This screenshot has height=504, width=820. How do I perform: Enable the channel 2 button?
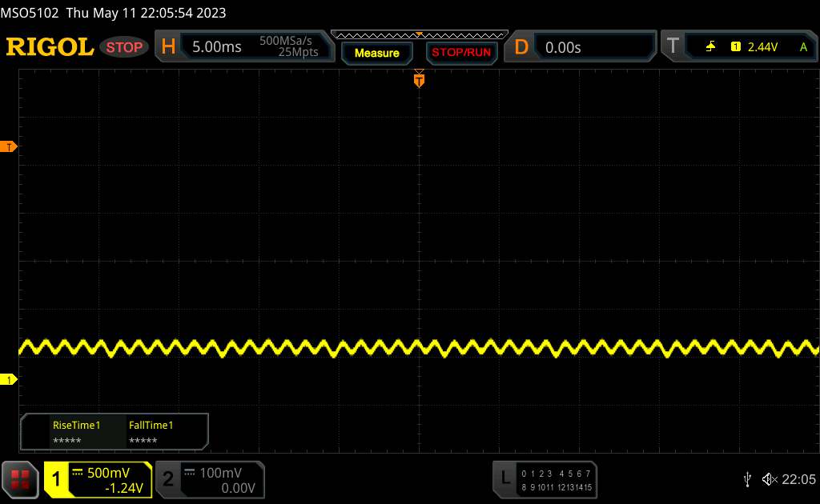168,479
